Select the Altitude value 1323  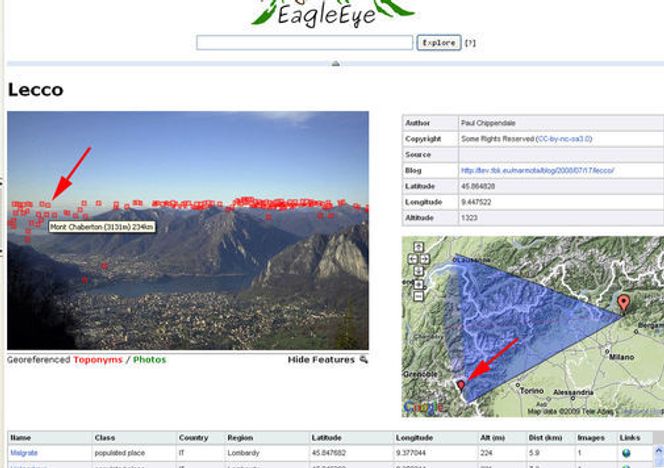[469, 218]
